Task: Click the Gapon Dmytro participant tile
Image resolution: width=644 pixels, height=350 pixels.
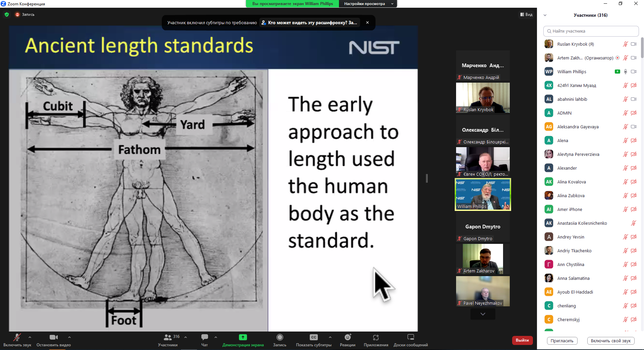Action: [483, 227]
